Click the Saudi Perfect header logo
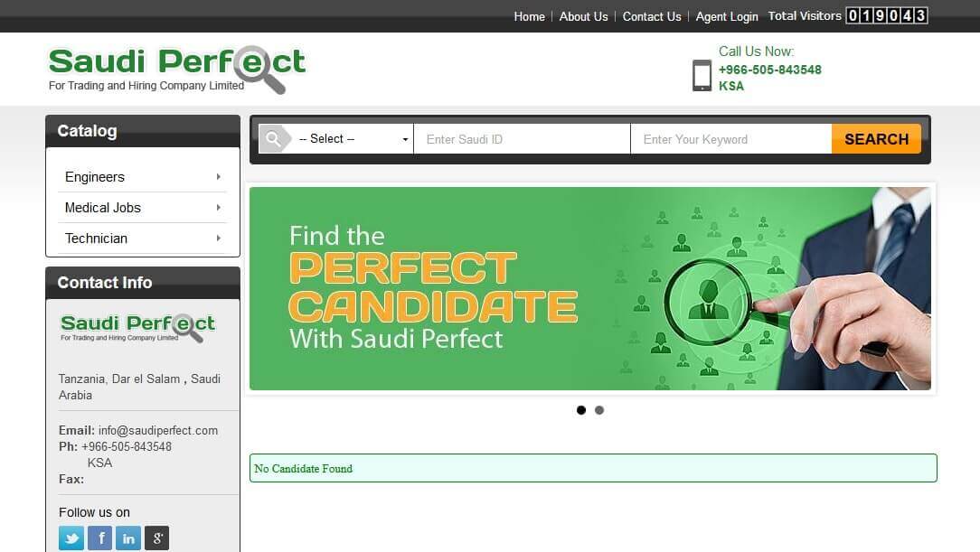The height and width of the screenshot is (552, 980). pos(176,69)
